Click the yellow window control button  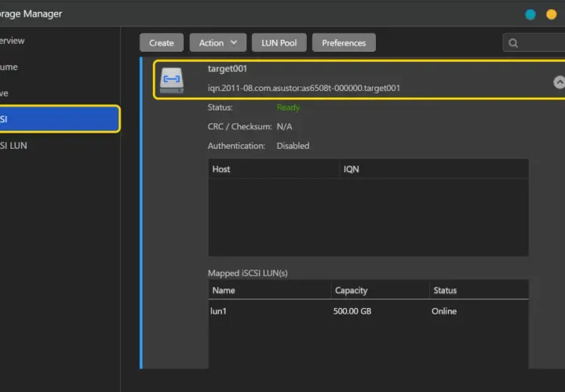tap(552, 14)
